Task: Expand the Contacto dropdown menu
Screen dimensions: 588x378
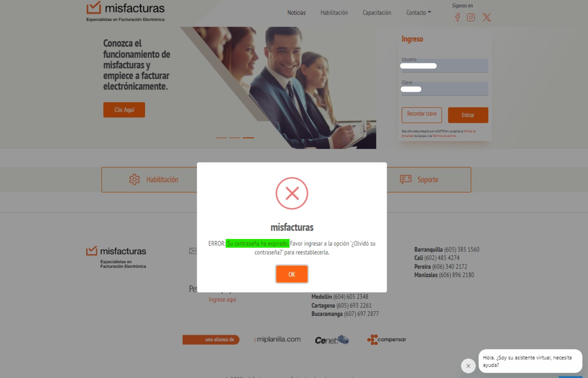Action: (418, 12)
